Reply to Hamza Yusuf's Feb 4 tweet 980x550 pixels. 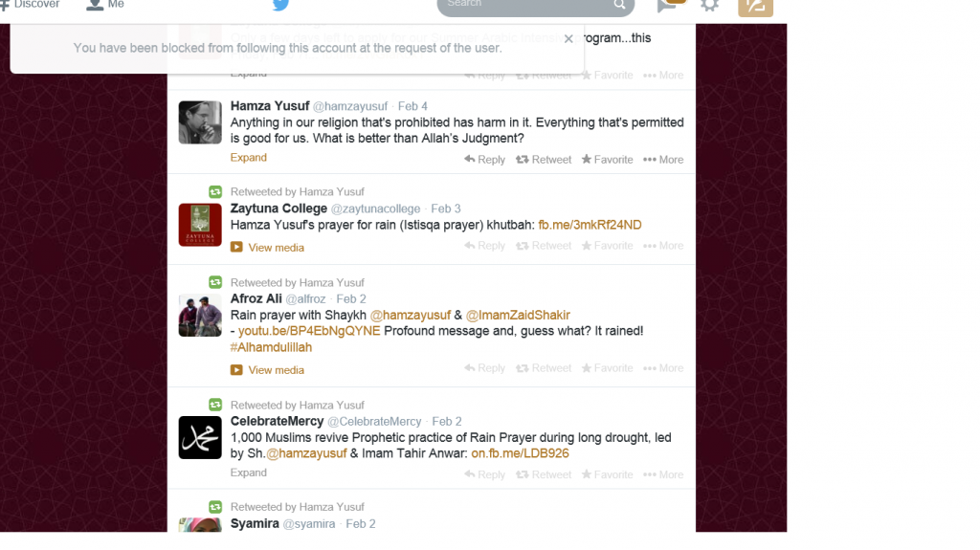click(x=485, y=160)
